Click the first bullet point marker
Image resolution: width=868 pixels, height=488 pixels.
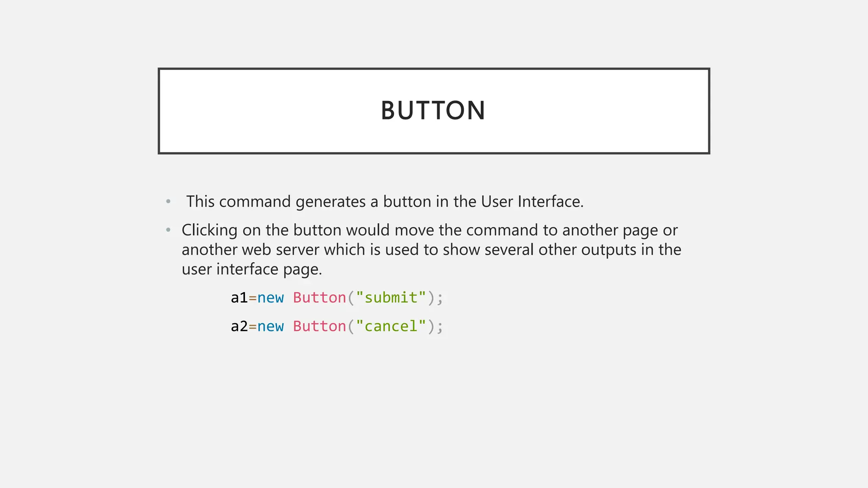click(x=168, y=201)
